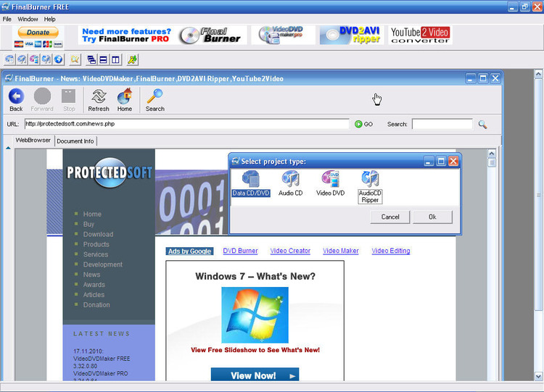Click the cascade windows toolbar icon

coord(91,59)
